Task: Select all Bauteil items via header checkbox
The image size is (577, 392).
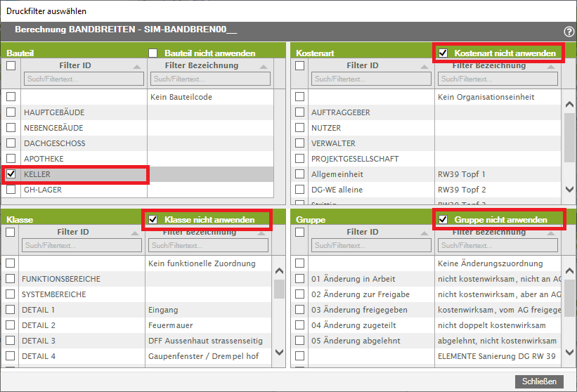Action: point(11,65)
